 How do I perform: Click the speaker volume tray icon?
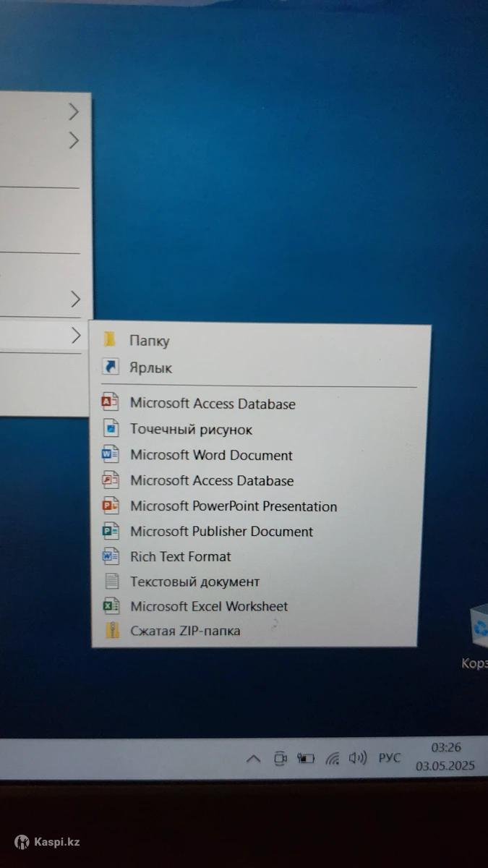coord(358,758)
